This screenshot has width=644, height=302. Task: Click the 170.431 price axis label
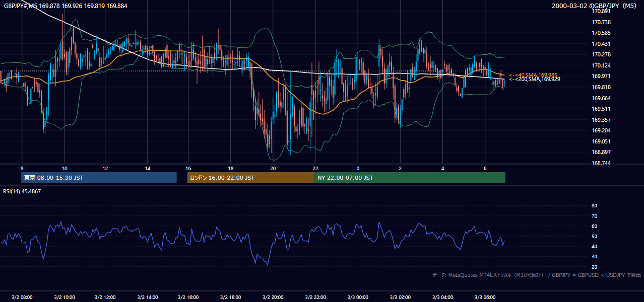[x=601, y=44]
